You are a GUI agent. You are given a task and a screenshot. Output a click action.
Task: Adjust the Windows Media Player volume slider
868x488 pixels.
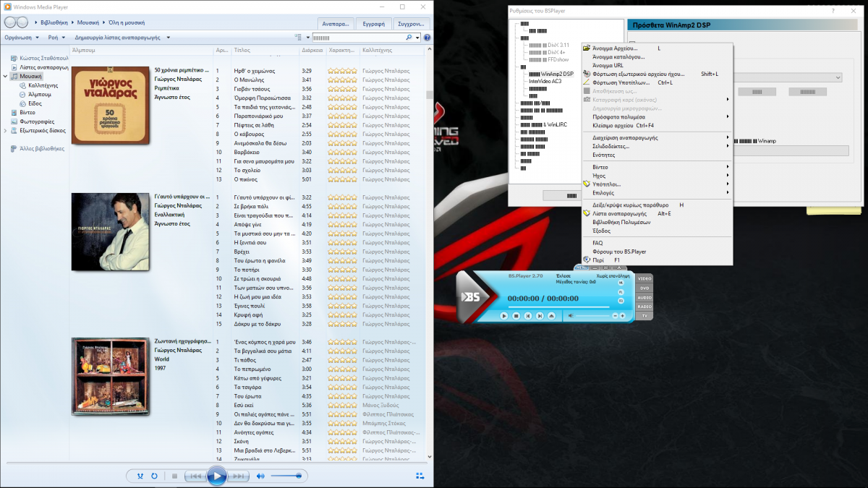click(287, 476)
